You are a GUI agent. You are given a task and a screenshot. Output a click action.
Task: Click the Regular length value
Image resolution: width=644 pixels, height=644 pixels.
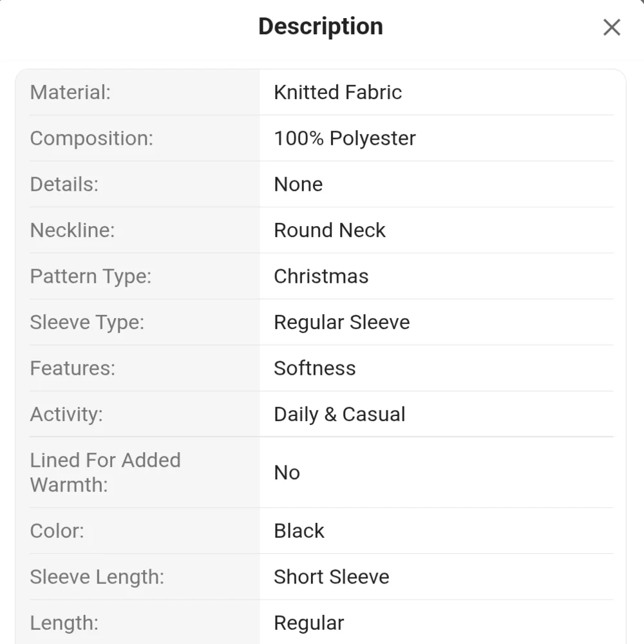click(x=308, y=623)
